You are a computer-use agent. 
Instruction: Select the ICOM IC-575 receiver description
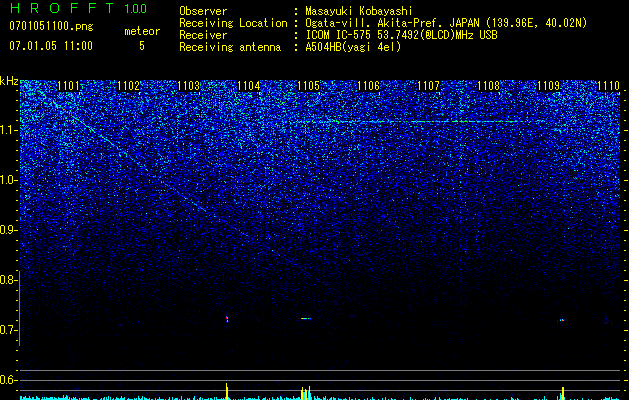(401, 35)
